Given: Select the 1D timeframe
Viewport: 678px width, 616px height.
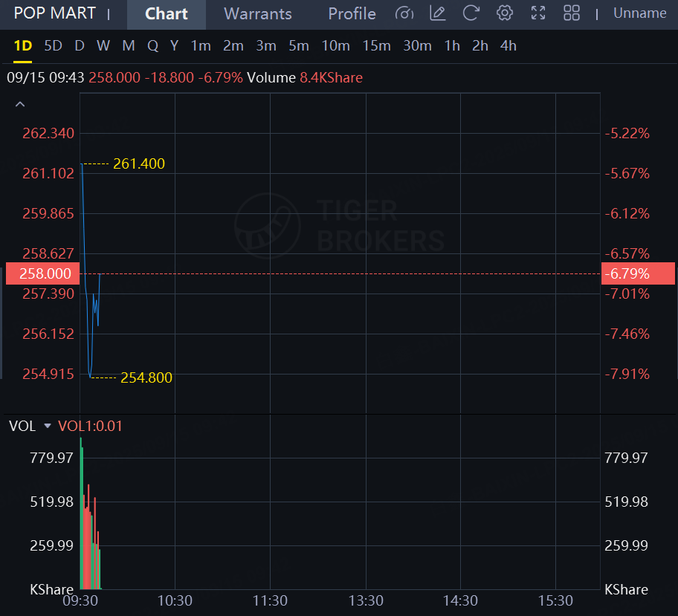Looking at the screenshot, I should pyautogui.click(x=23, y=46).
